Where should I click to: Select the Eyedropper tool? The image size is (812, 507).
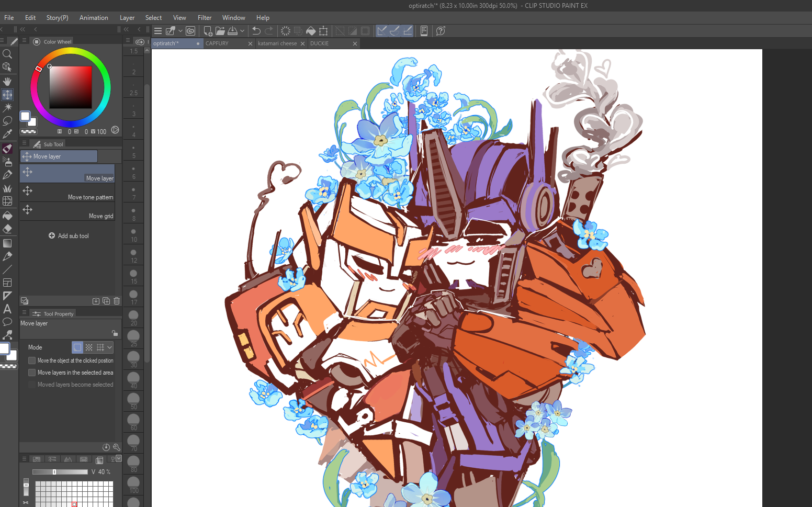click(x=7, y=134)
